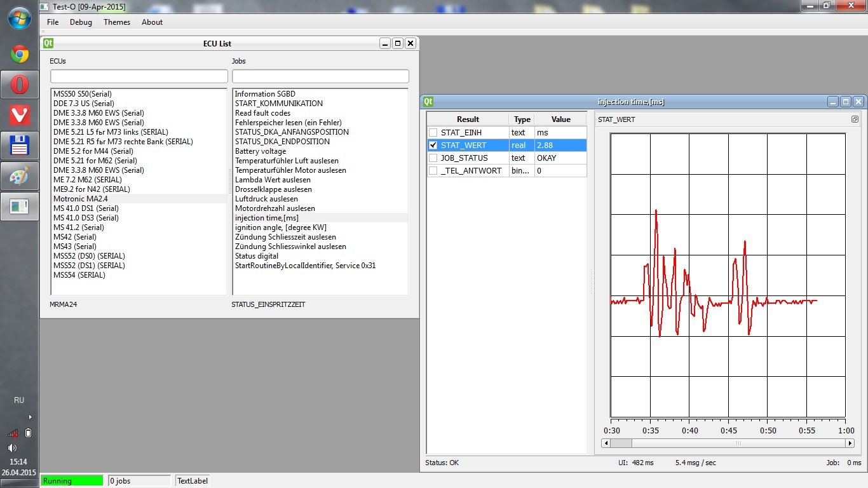Uncheck the STAT_WERT result checkbox

433,146
